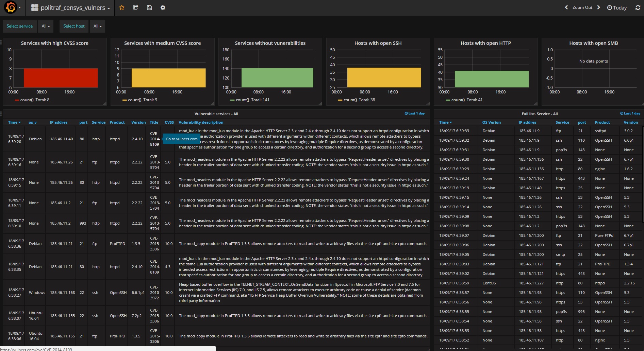Expand the Select service All dropdown

46,26
